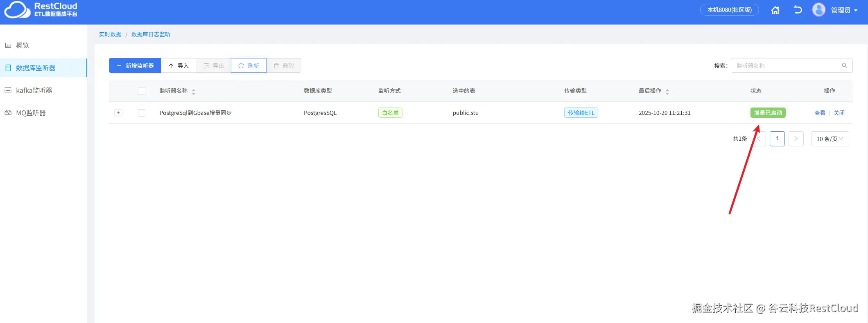
Task: Click the 监听方式 column header
Action: tap(389, 91)
